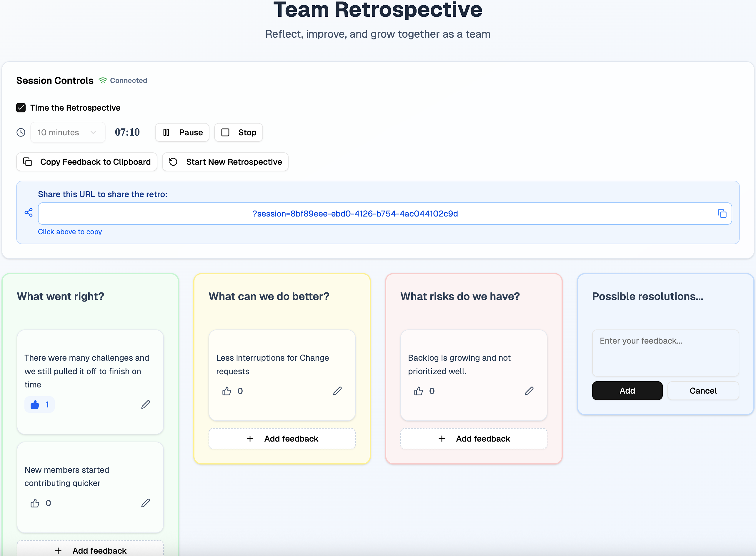Click the 'Enter your feedback...' text area
The height and width of the screenshot is (556, 756).
click(x=665, y=352)
